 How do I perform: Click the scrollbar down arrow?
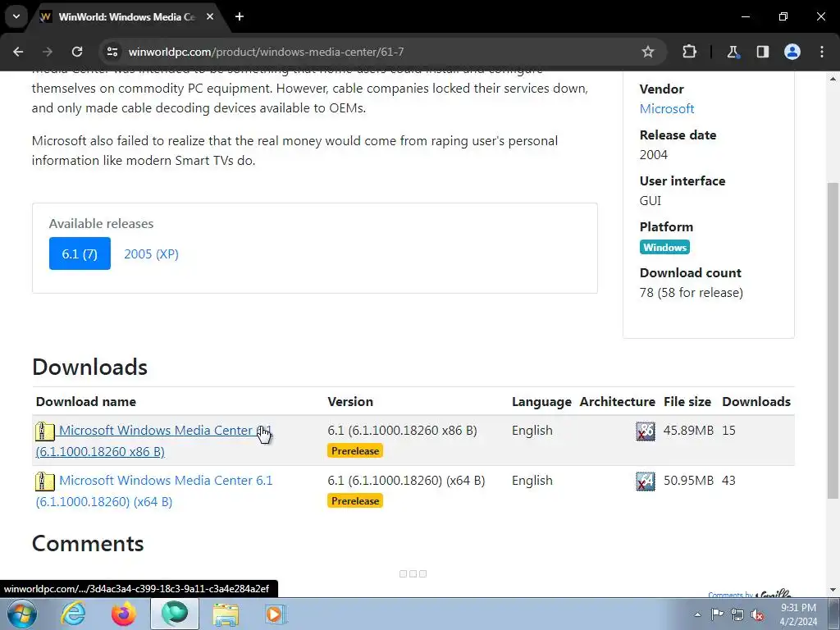(x=833, y=590)
